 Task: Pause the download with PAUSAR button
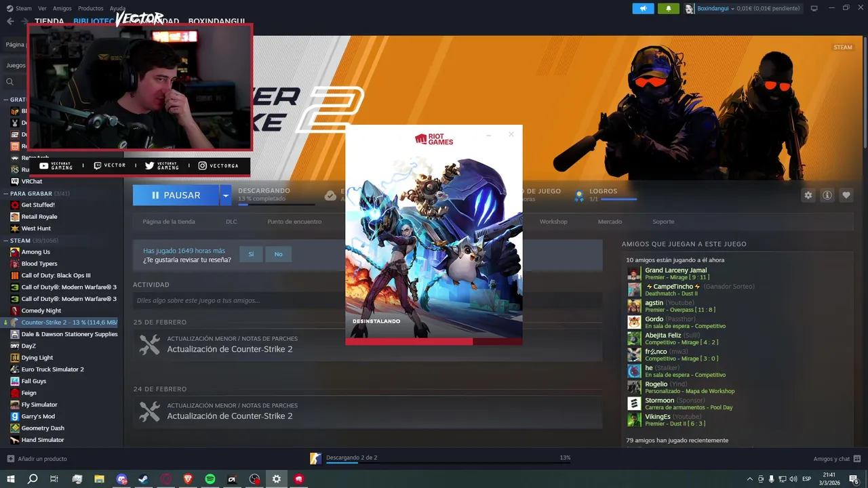[x=176, y=195]
